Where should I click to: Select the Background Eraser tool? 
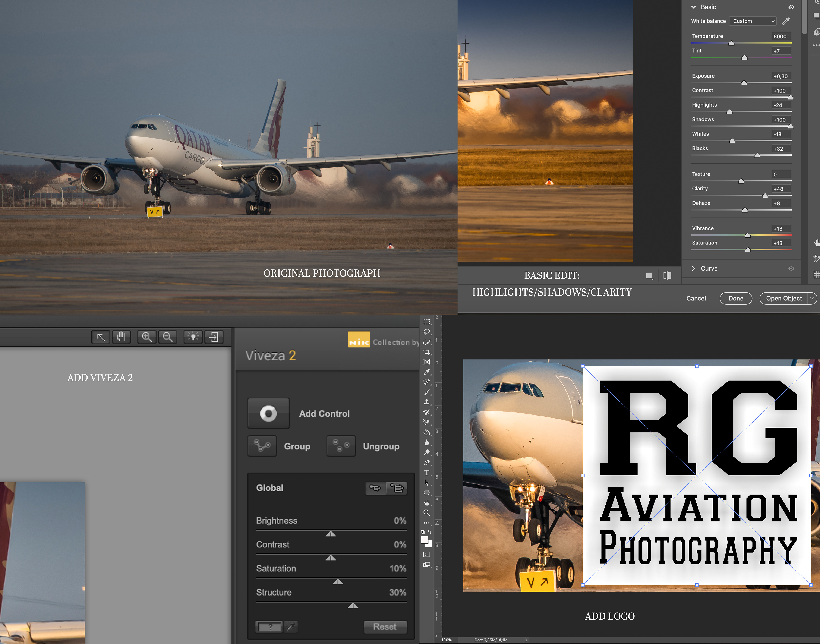427,422
